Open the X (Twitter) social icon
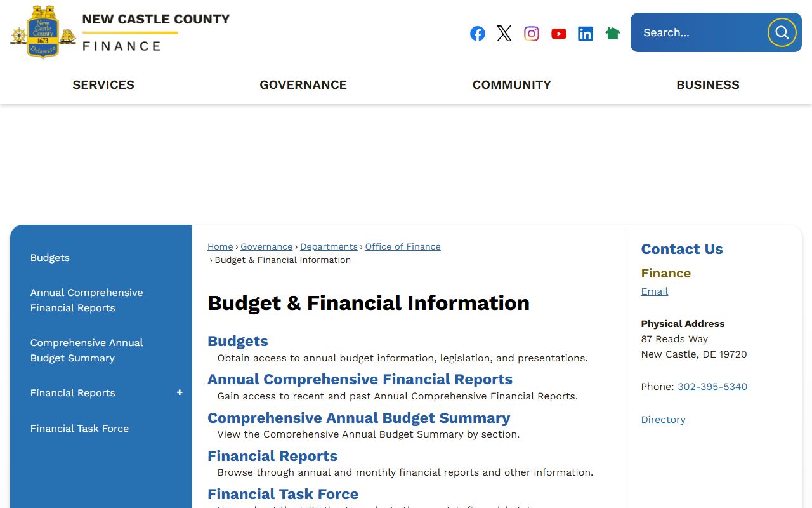 tap(504, 34)
